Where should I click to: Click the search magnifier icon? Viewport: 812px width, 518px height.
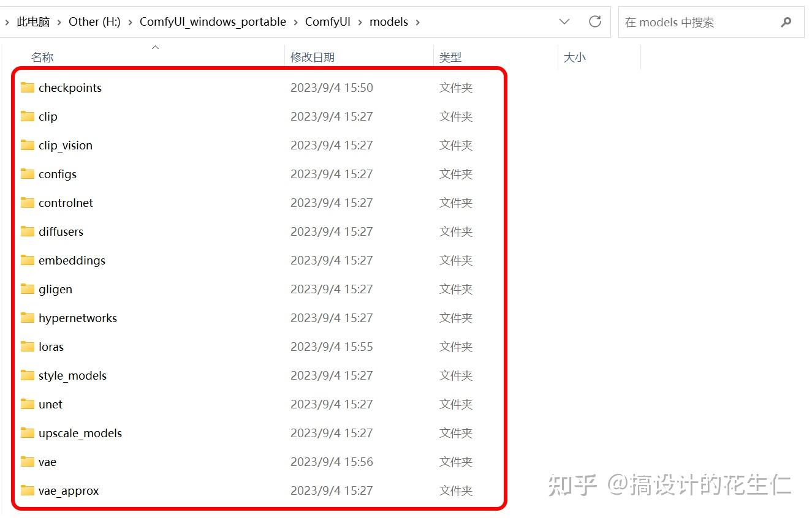[786, 21]
